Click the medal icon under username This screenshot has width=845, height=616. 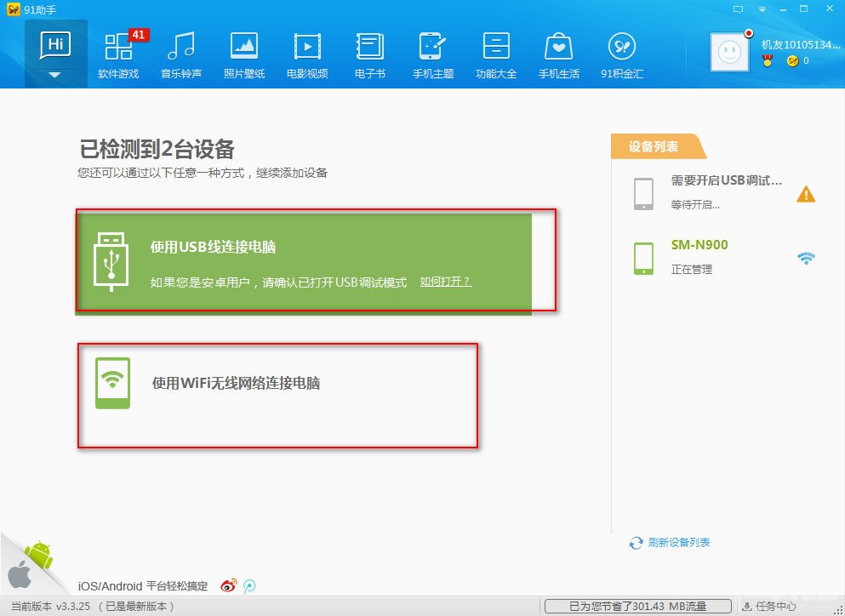[768, 61]
